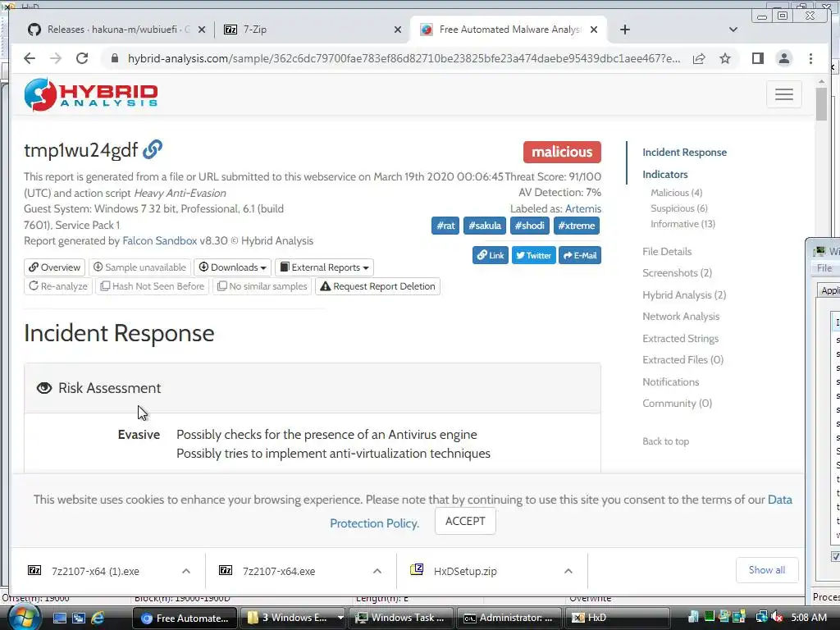Click No similar samples button

[x=262, y=286]
